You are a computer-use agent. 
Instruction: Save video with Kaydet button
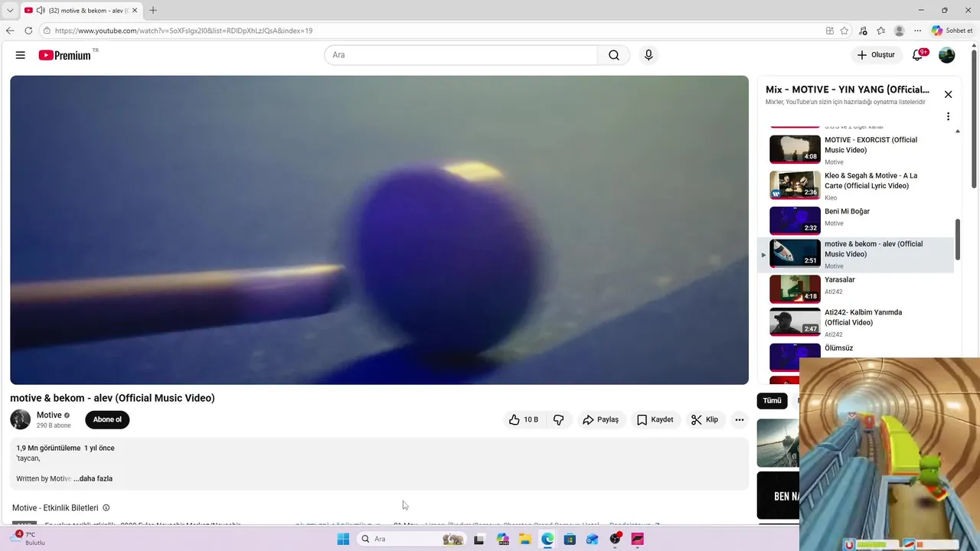coord(655,419)
